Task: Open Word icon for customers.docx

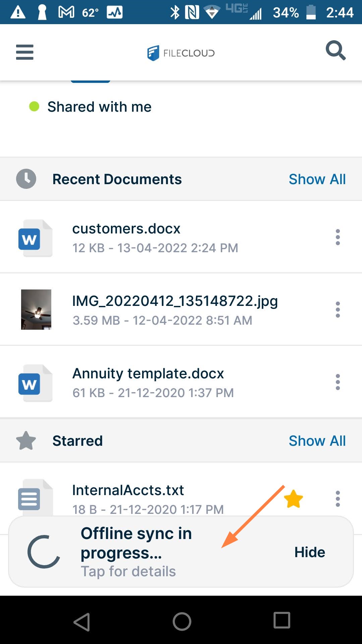Action: point(35,238)
